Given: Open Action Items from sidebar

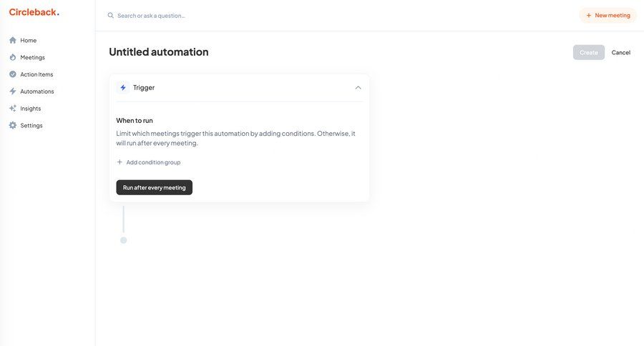Looking at the screenshot, I should pyautogui.click(x=36, y=74).
